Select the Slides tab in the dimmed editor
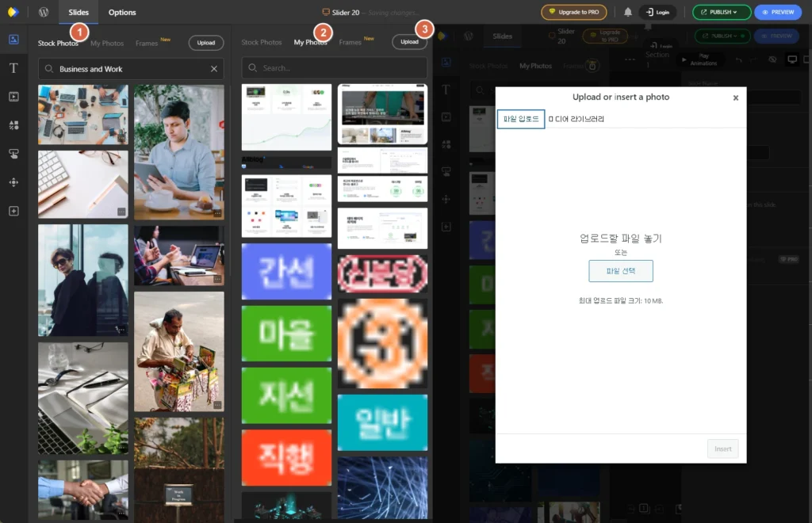The image size is (812, 523). [502, 36]
